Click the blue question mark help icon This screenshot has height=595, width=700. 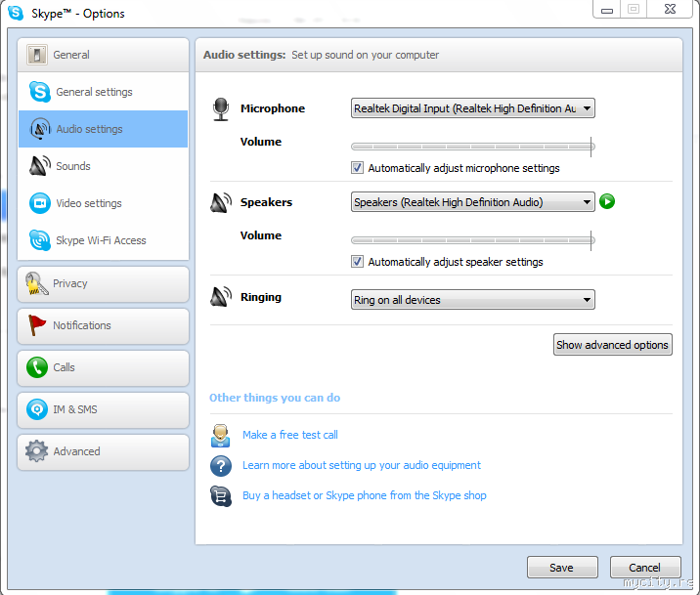click(x=221, y=466)
